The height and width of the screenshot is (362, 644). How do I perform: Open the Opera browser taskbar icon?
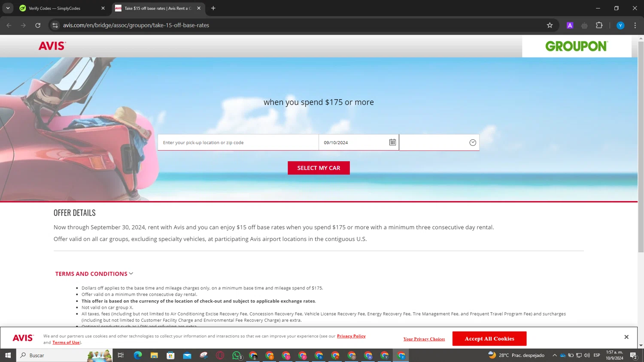point(220,355)
